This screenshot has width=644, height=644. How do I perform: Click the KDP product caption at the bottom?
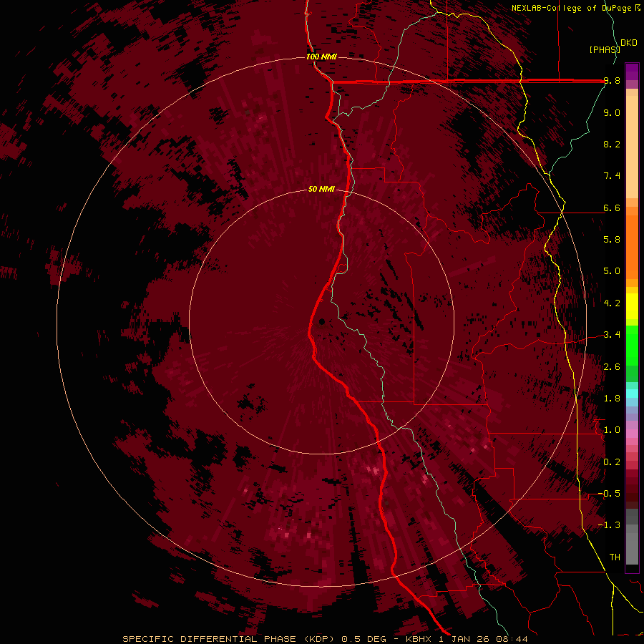click(325, 639)
